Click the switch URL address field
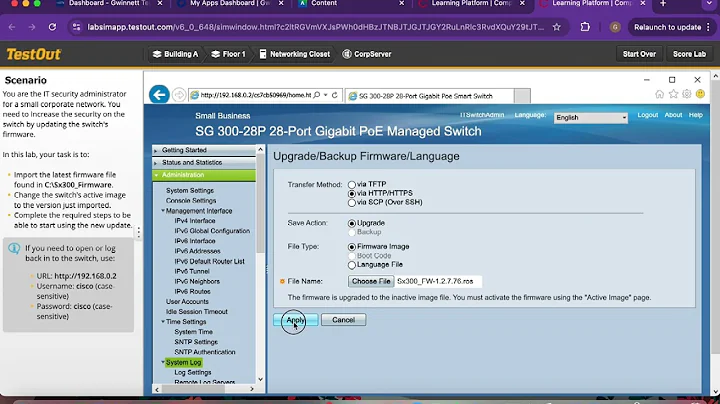Image resolution: width=720 pixels, height=404 pixels. pos(255,95)
